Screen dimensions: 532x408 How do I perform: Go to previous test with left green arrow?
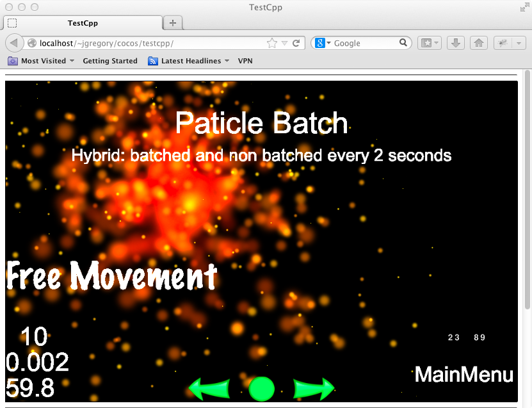coord(209,388)
